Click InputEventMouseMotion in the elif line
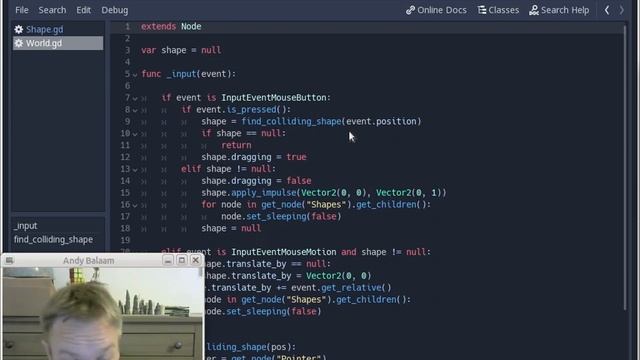The width and height of the screenshot is (640, 360). tap(284, 252)
